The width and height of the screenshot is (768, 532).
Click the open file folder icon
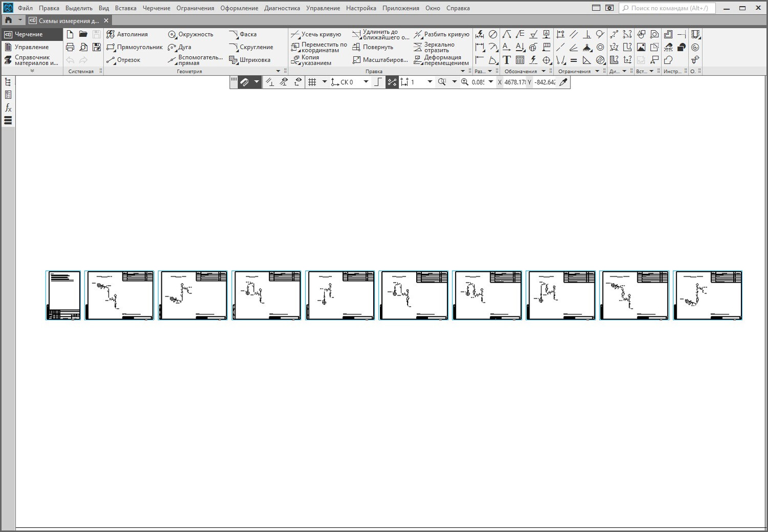coord(83,34)
